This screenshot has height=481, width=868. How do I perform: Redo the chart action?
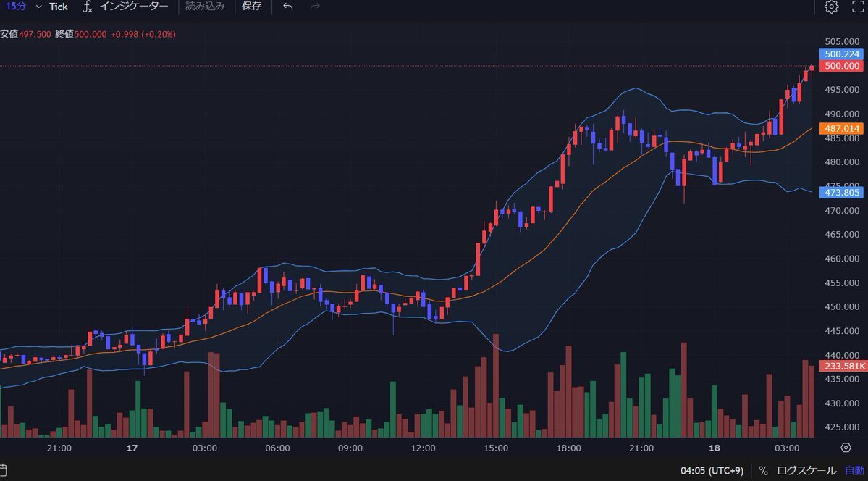point(315,7)
